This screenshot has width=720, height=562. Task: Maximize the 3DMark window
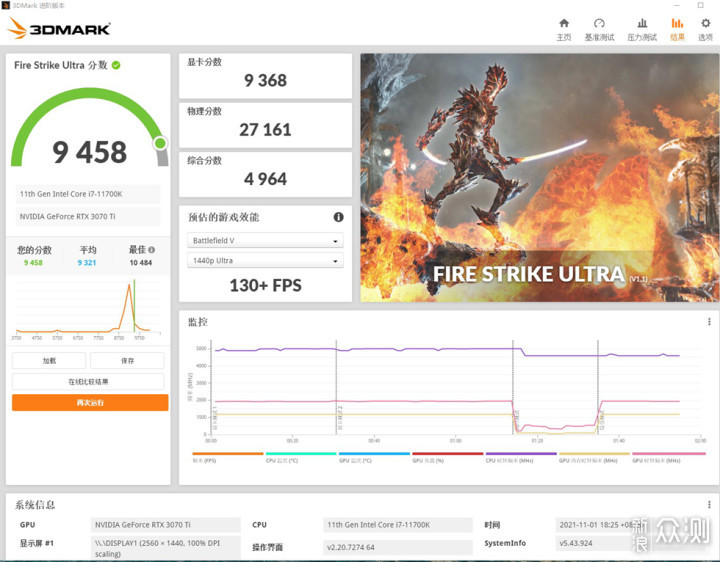[700, 5]
